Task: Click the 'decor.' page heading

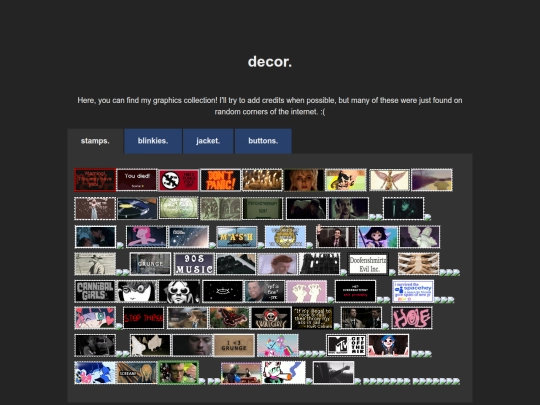Action: pos(270,62)
